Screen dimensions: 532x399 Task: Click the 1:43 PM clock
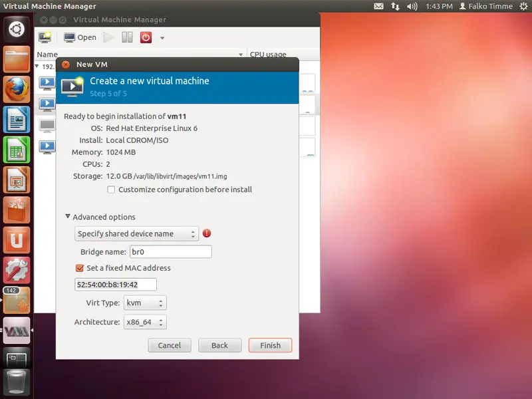(x=439, y=6)
